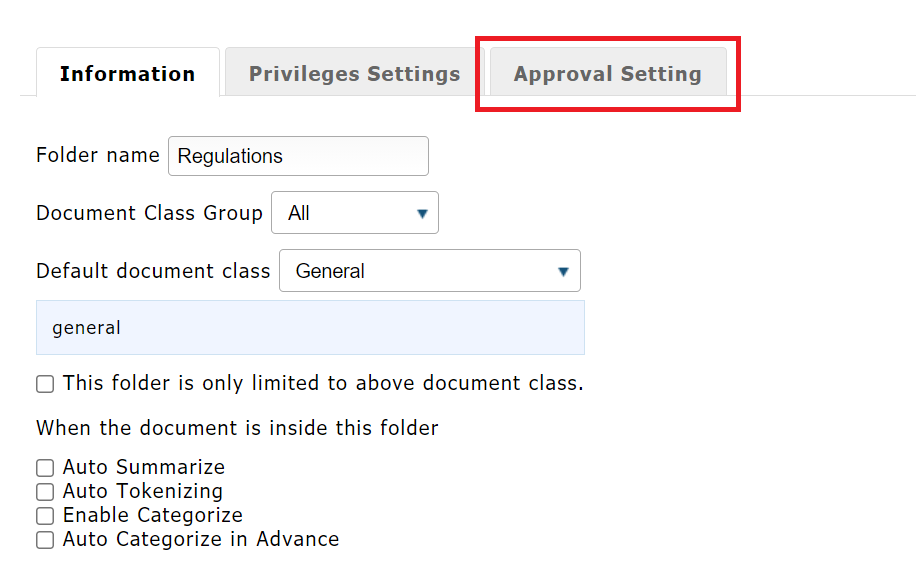Switch to the Privileges Settings tab

354,73
